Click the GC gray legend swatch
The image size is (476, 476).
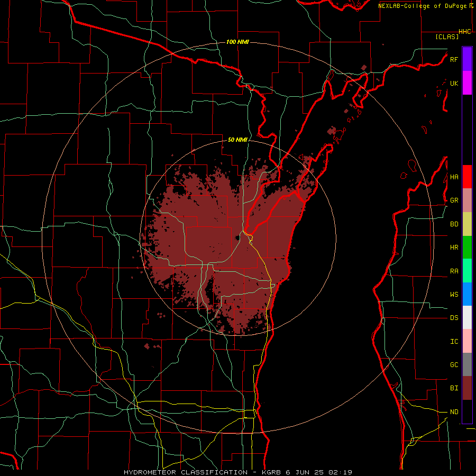pyautogui.click(x=467, y=364)
